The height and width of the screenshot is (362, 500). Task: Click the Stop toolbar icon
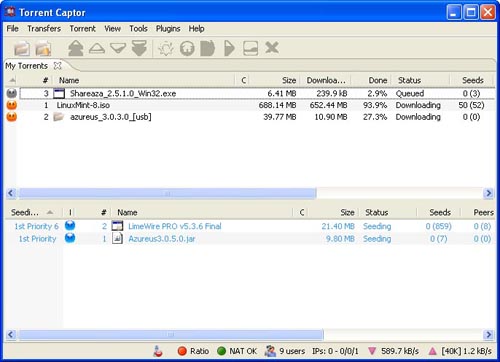click(x=251, y=48)
